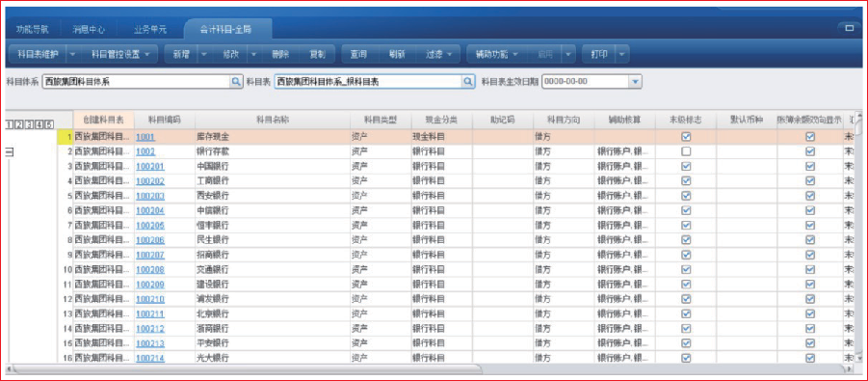
Task: Open dropdown arrow next to 新增
Action: (x=204, y=54)
